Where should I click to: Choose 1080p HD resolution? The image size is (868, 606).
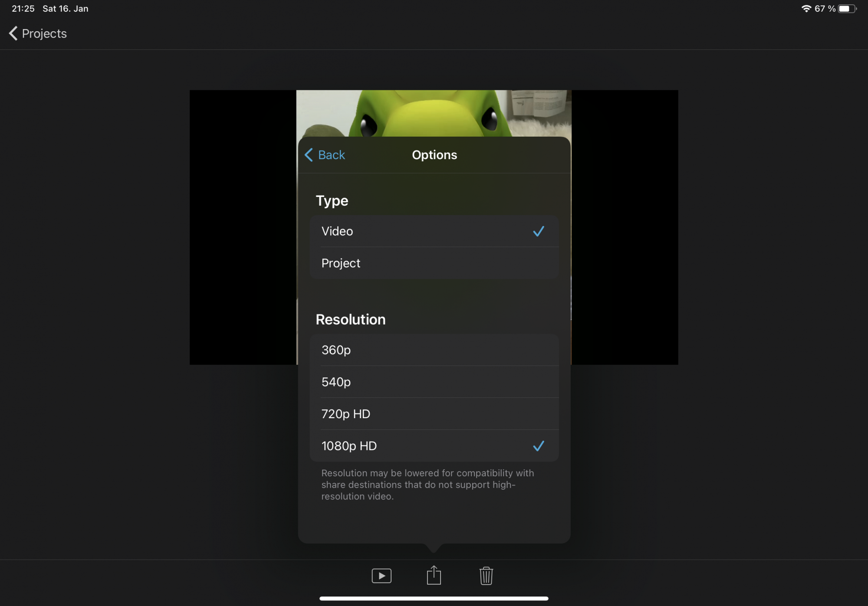tap(349, 446)
